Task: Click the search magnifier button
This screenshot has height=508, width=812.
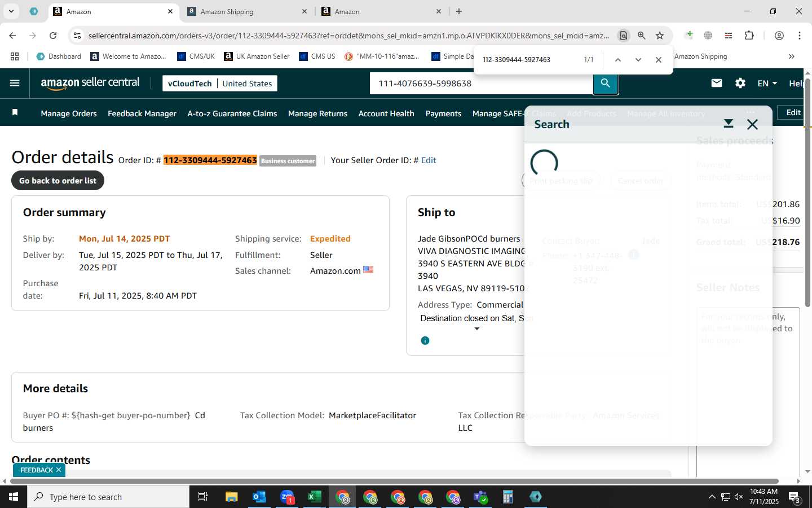Action: click(x=606, y=84)
